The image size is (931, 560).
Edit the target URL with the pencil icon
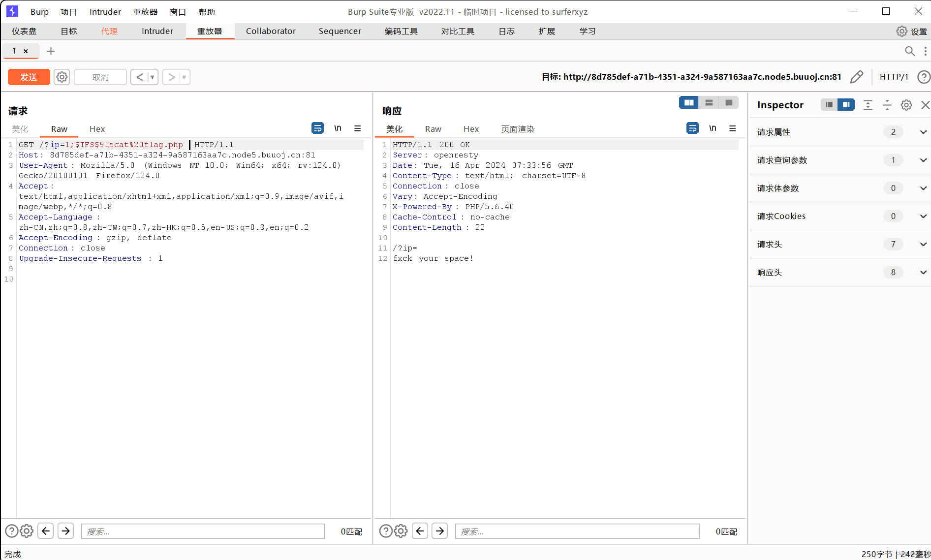point(857,77)
